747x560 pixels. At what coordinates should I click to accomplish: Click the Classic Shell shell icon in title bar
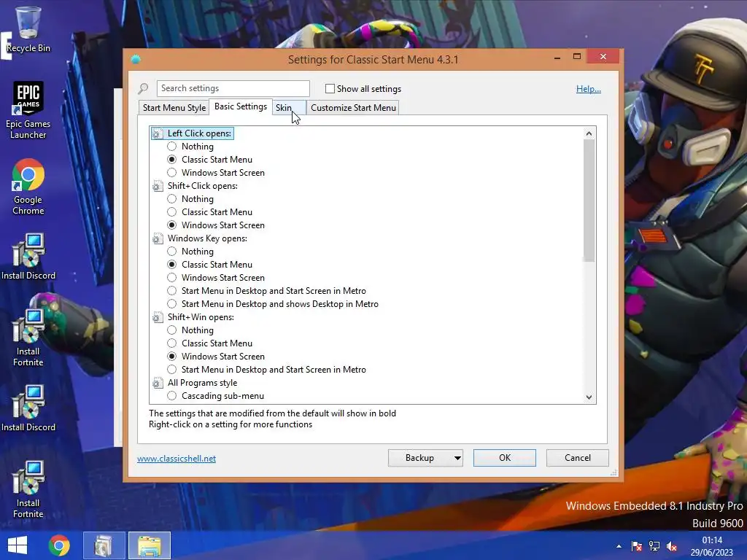136,60
